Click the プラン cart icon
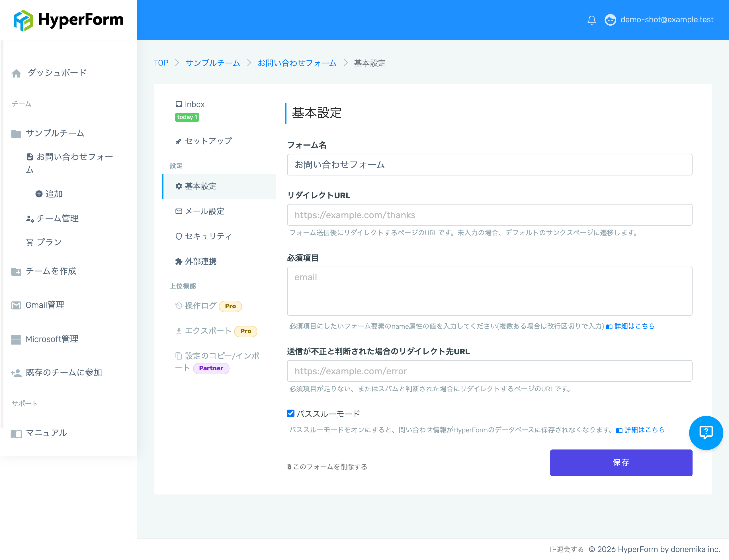Screen dimensions: 729x560 [30, 242]
